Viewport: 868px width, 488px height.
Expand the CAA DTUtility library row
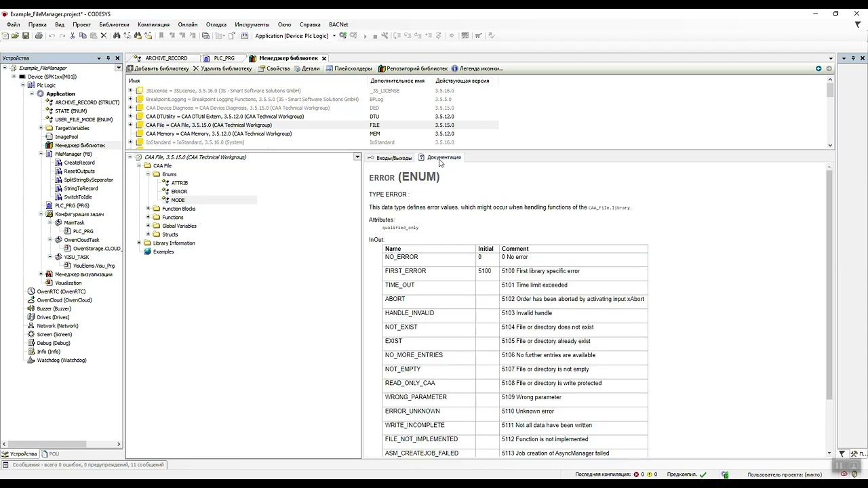tap(130, 117)
